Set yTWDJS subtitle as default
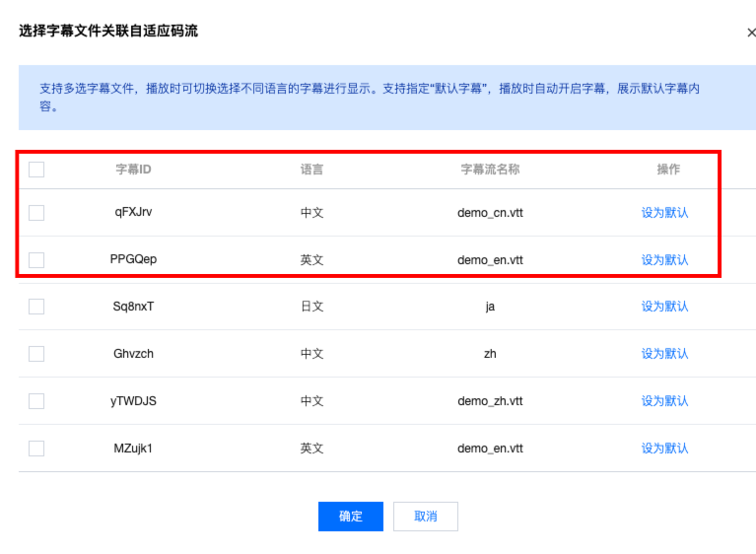The image size is (756, 554). pos(664,400)
